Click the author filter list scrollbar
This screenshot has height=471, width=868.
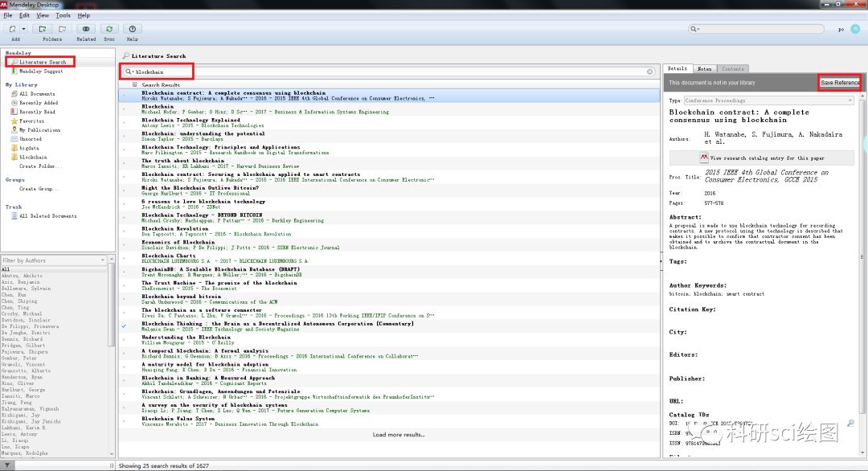tap(111, 303)
